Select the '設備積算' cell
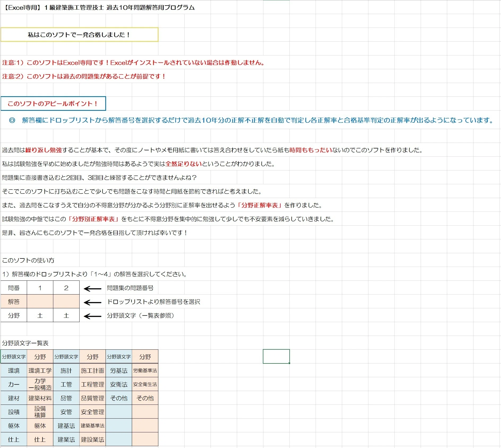Screen dimensions: 501x448 coord(40,412)
